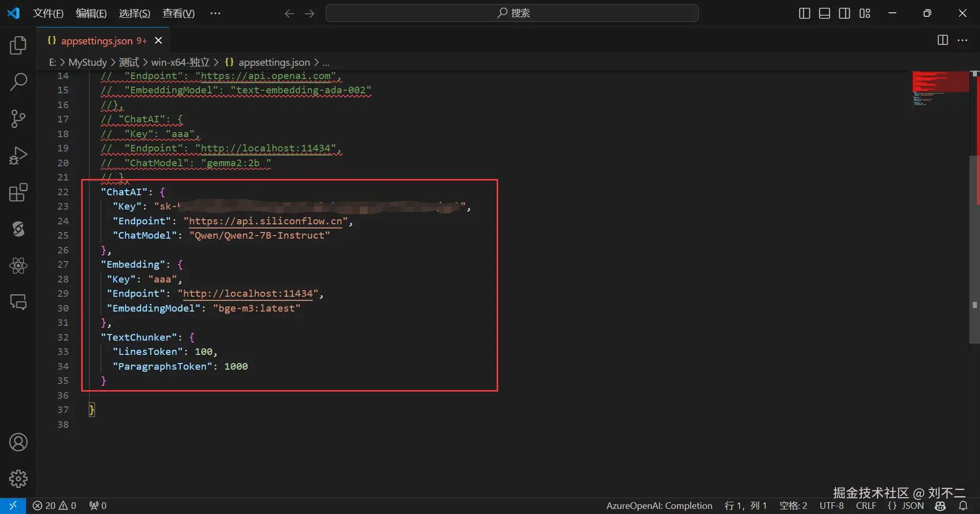Open the chat panel in activity bar

(x=18, y=302)
